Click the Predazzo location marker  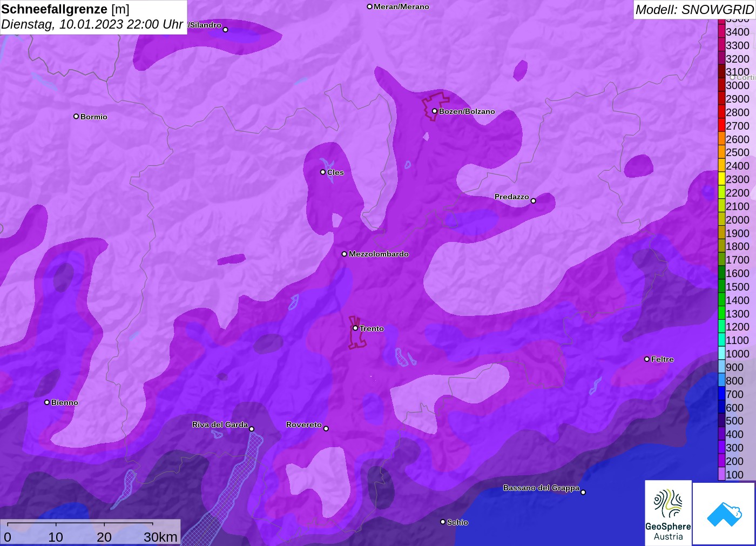533,201
